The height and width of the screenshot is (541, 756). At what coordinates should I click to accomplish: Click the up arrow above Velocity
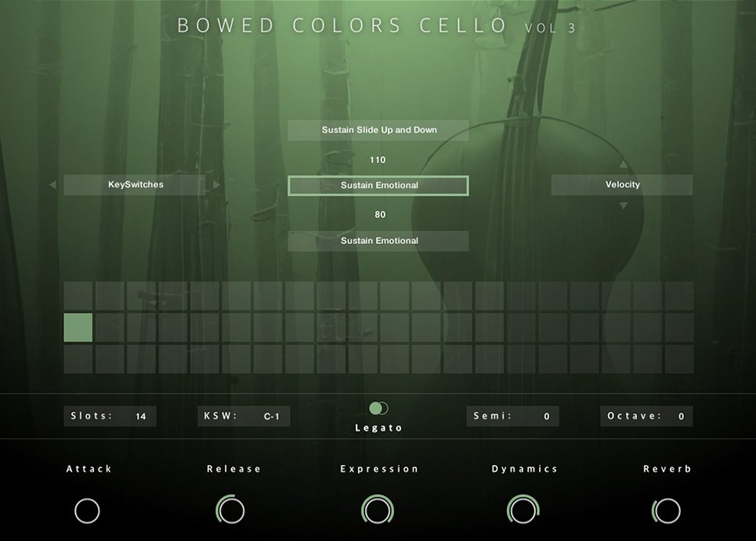[623, 165]
